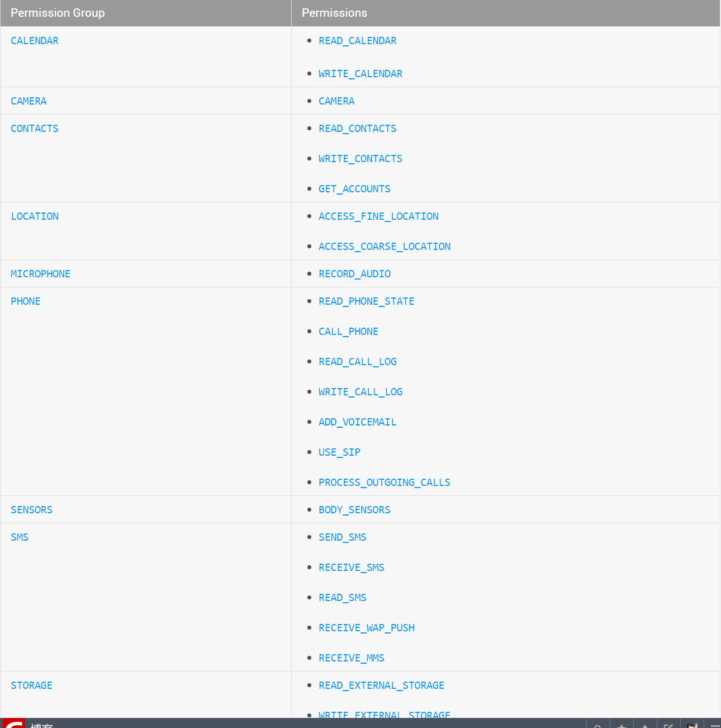
Task: Open the CALENDAR permission group link
Action: pos(35,41)
